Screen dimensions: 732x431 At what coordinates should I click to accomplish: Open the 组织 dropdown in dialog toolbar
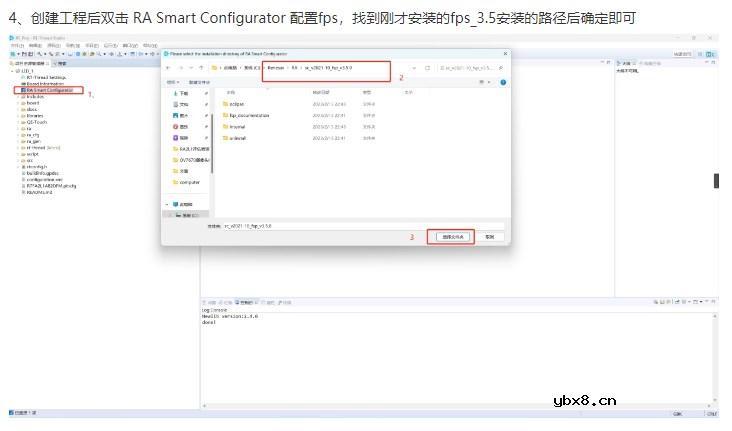173,82
